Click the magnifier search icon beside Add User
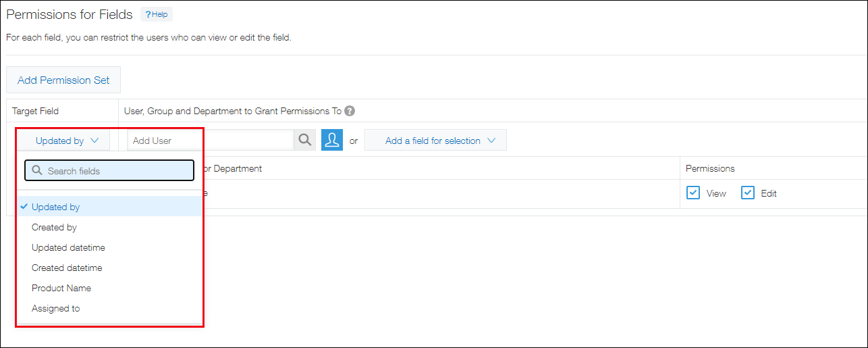 (x=304, y=141)
